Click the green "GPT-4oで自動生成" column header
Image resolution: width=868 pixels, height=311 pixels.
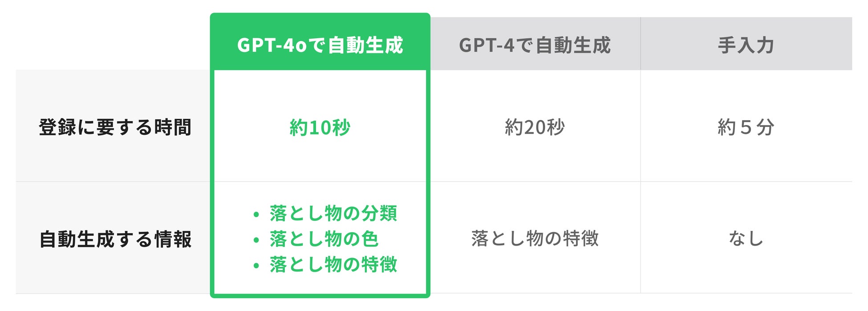320,45
